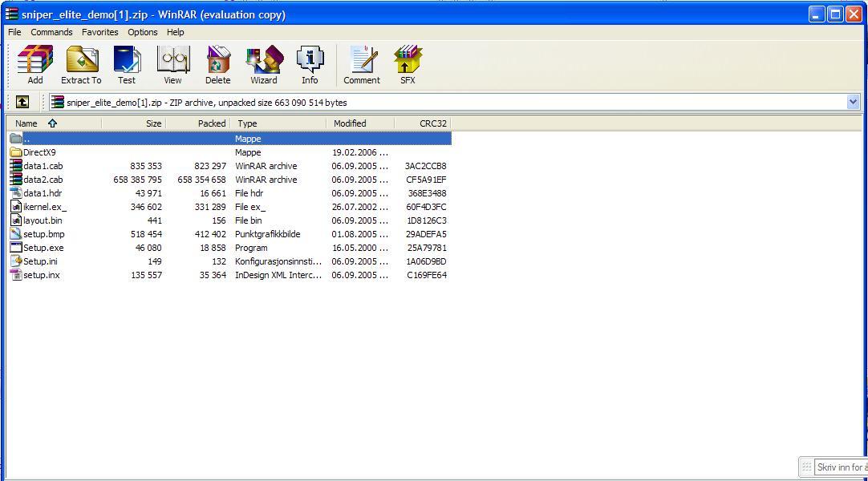Image resolution: width=868 pixels, height=481 pixels.
Task: Click the parent folder '..' icon
Action: pyautogui.click(x=16, y=138)
